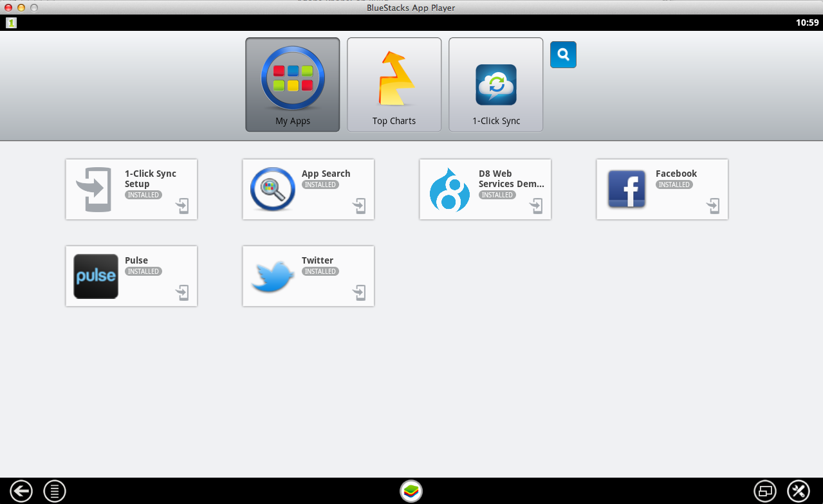Image resolution: width=823 pixels, height=504 pixels.
Task: Click the INSTALLED badge on Facebook
Action: pyautogui.click(x=674, y=184)
